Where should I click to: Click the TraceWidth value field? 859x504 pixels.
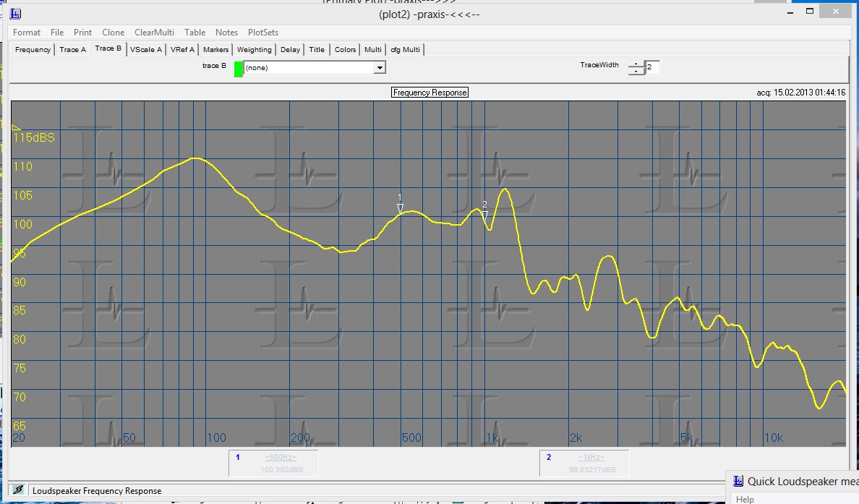pyautogui.click(x=652, y=67)
